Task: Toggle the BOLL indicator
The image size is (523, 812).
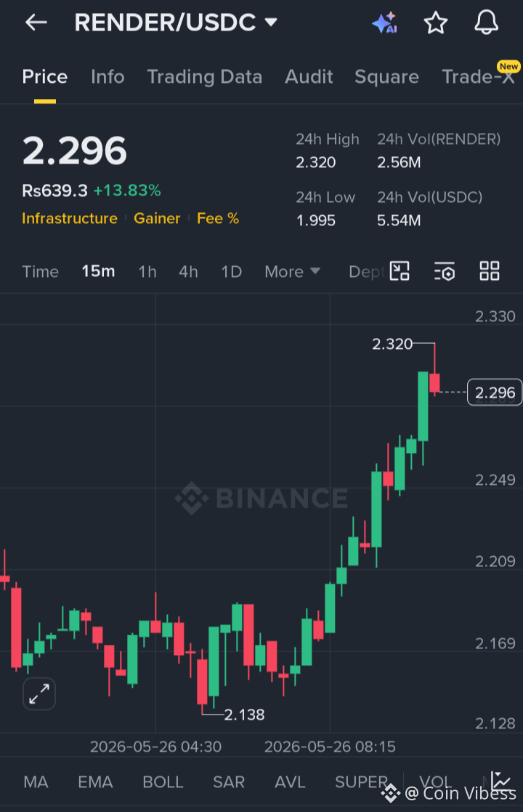Action: (163, 782)
